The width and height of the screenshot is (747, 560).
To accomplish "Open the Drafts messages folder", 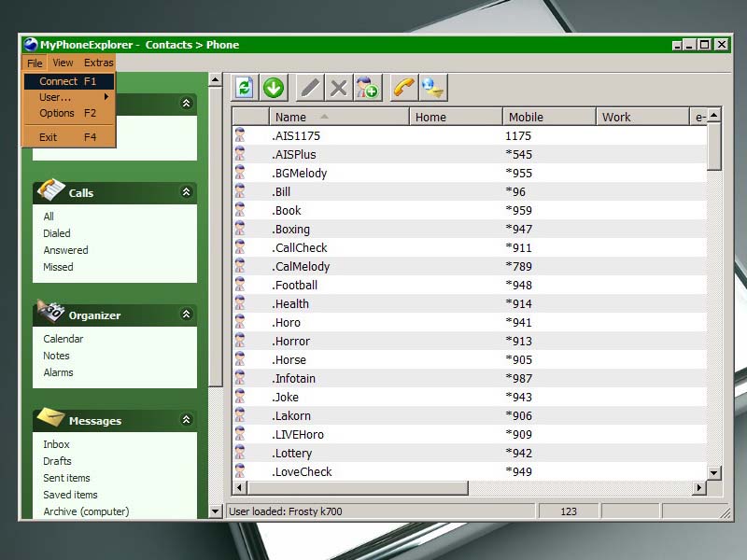I will coord(57,461).
